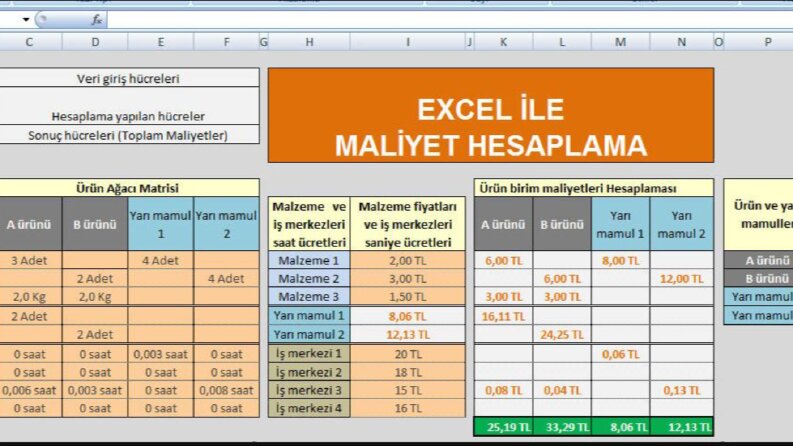The height and width of the screenshot is (446, 793).
Task: Click the '2,00 TL' Malzeme 1 price
Action: 408,260
